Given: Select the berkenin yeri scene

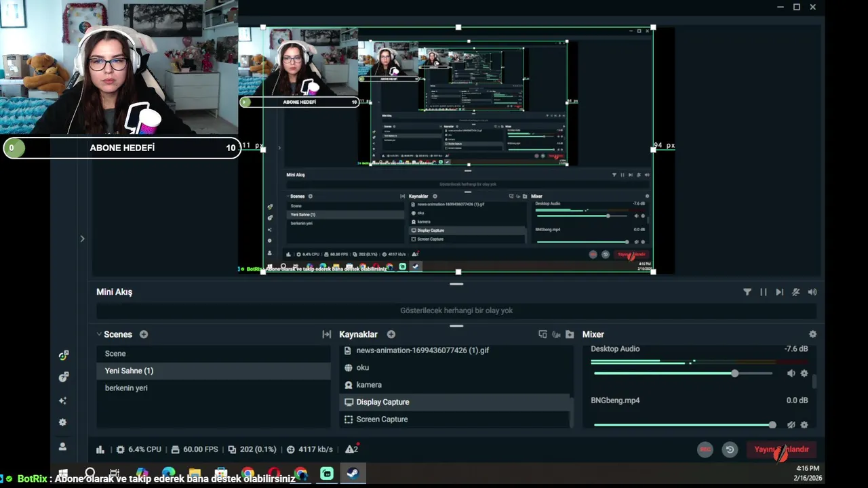Looking at the screenshot, I should 214,388.
